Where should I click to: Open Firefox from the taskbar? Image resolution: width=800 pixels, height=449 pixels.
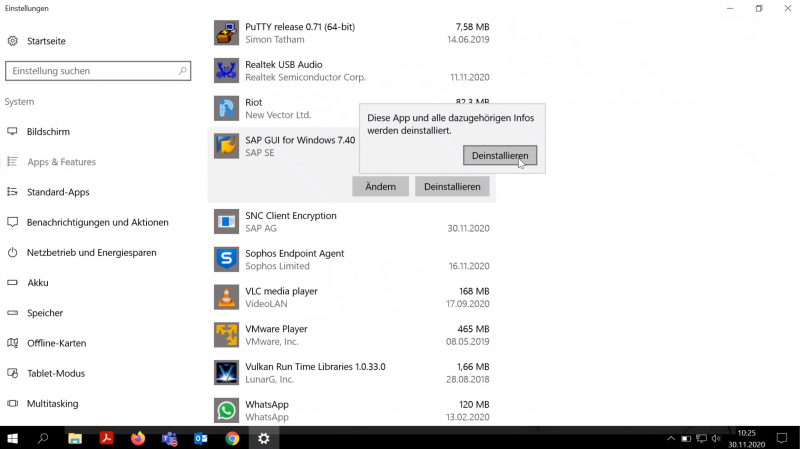tap(138, 438)
